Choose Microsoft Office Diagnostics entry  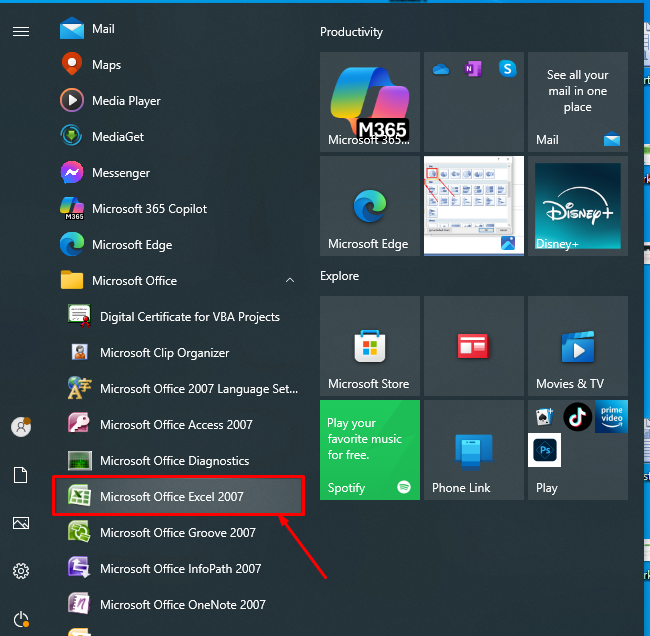179,461
